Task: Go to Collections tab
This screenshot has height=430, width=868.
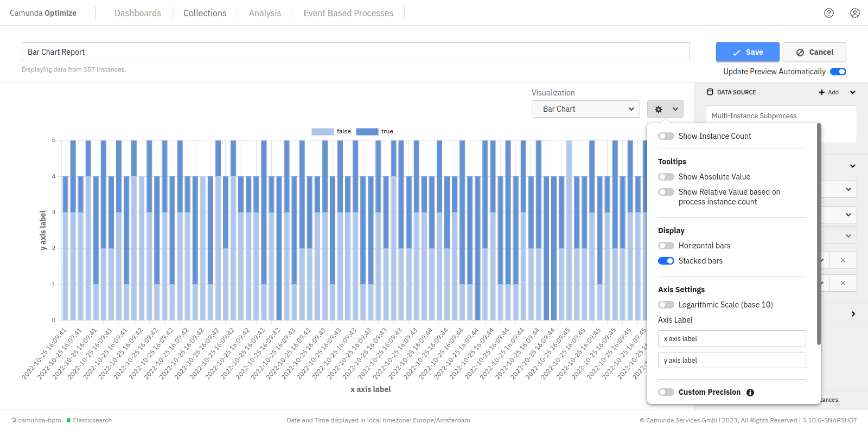Action: pyautogui.click(x=205, y=13)
